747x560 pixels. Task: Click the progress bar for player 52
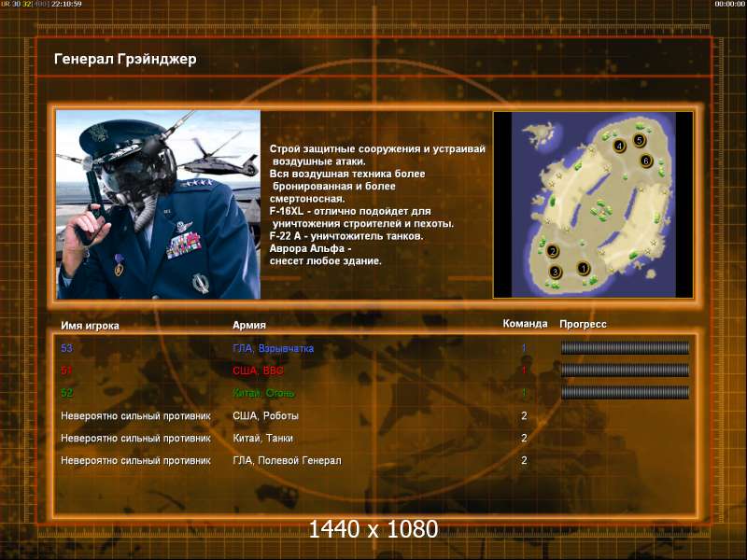point(625,392)
